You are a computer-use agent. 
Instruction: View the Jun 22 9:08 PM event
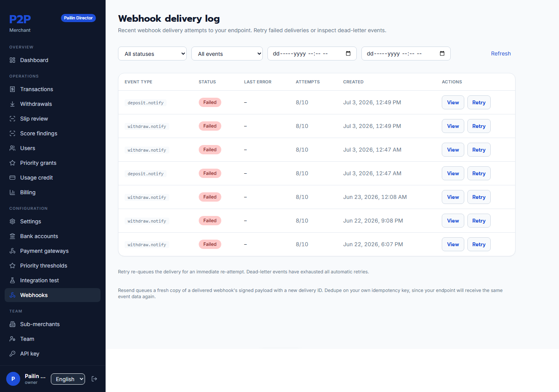pos(453,221)
